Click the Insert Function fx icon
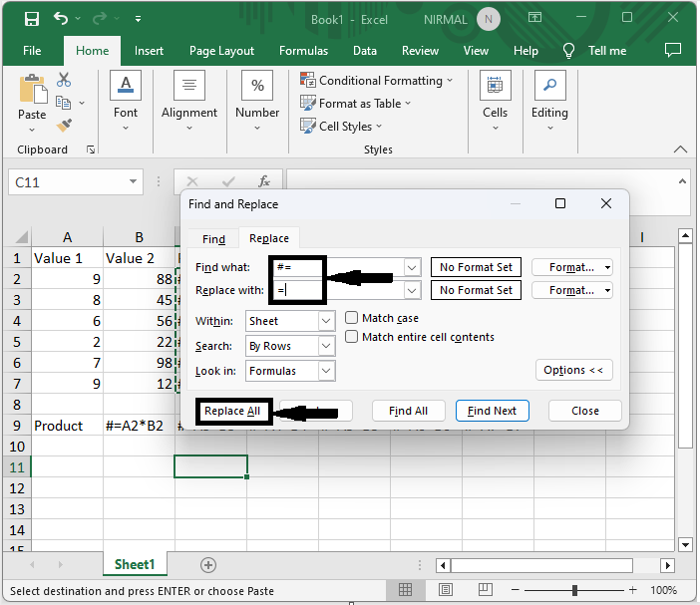Image resolution: width=700 pixels, height=605 pixels. tap(264, 182)
